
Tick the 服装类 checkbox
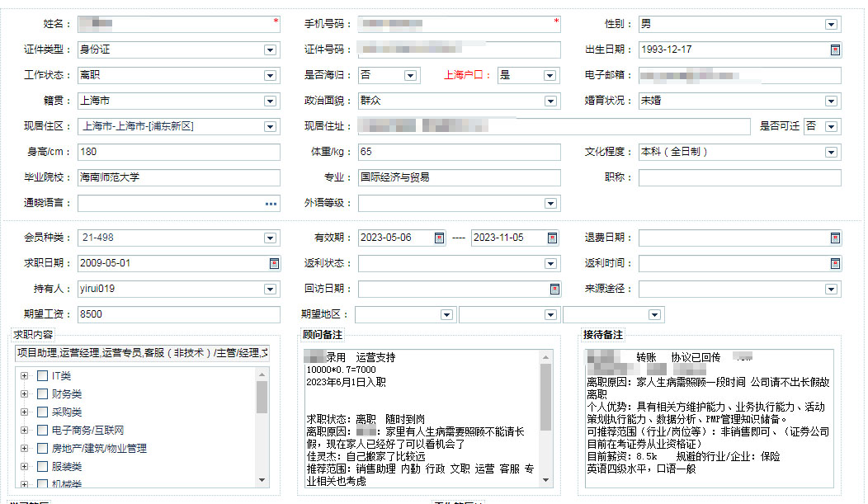42,466
